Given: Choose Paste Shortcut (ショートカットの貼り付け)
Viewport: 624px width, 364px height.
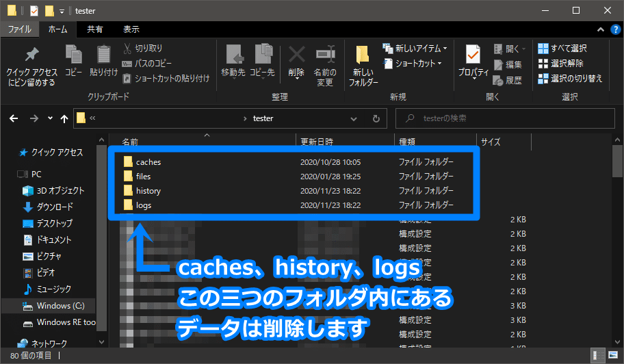Looking at the screenshot, I should [x=166, y=79].
